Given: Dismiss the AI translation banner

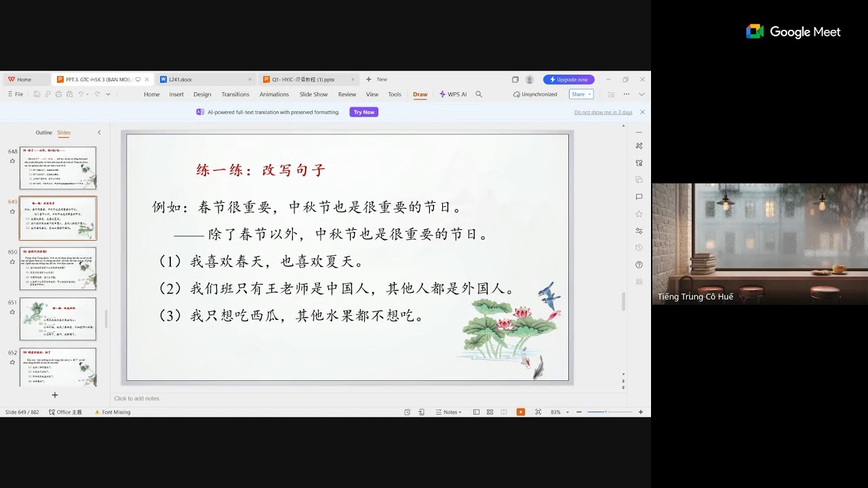Looking at the screenshot, I should click(x=642, y=112).
